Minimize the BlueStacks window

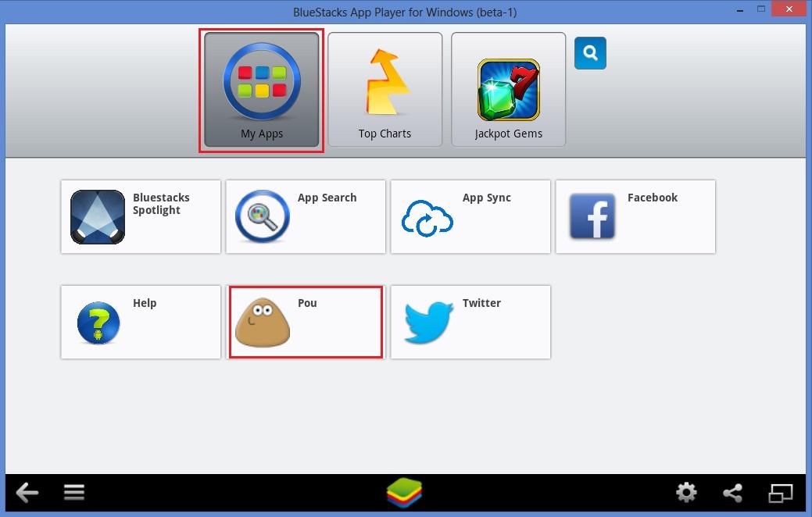740,10
